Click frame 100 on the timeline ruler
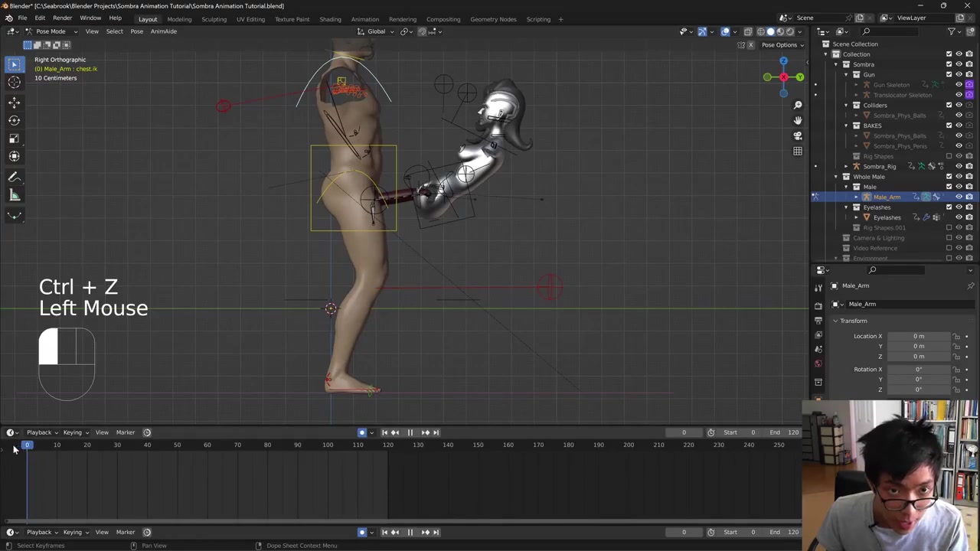Screen dimensions: 980x551 click(328, 445)
